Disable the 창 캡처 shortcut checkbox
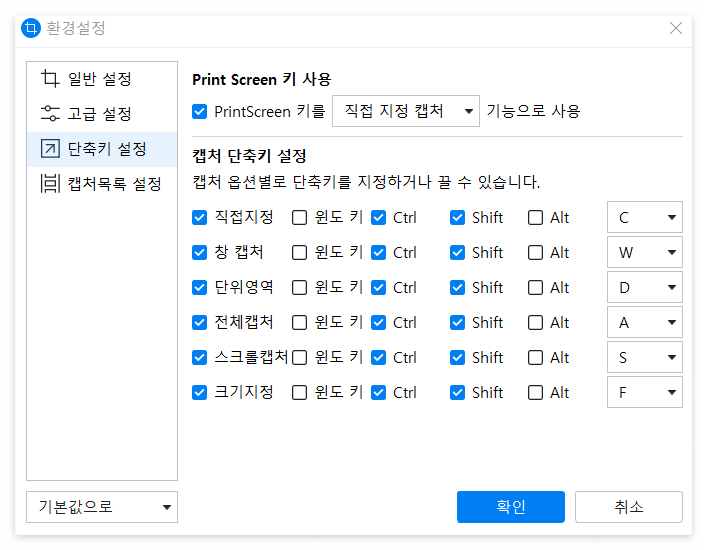Viewport: 707px width, 550px height. pos(199,252)
